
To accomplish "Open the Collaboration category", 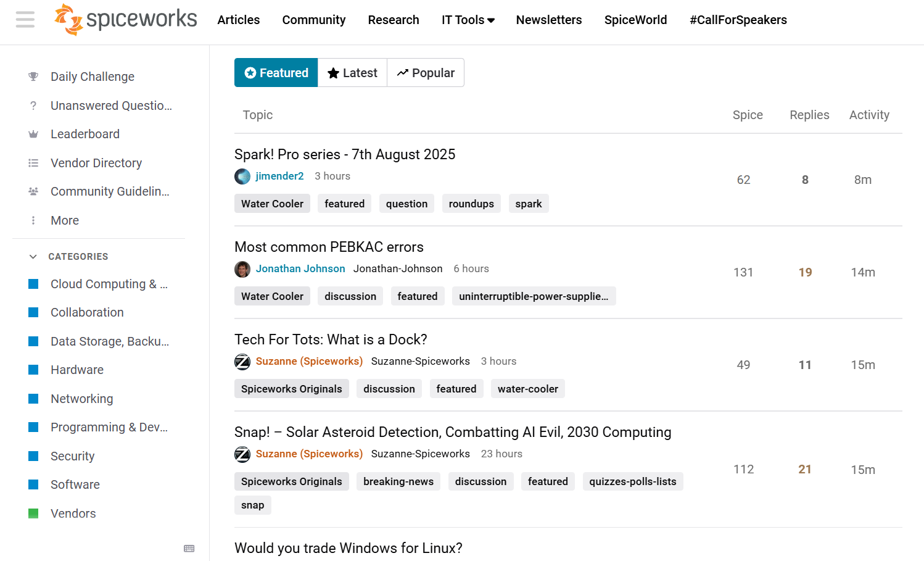I will point(87,312).
